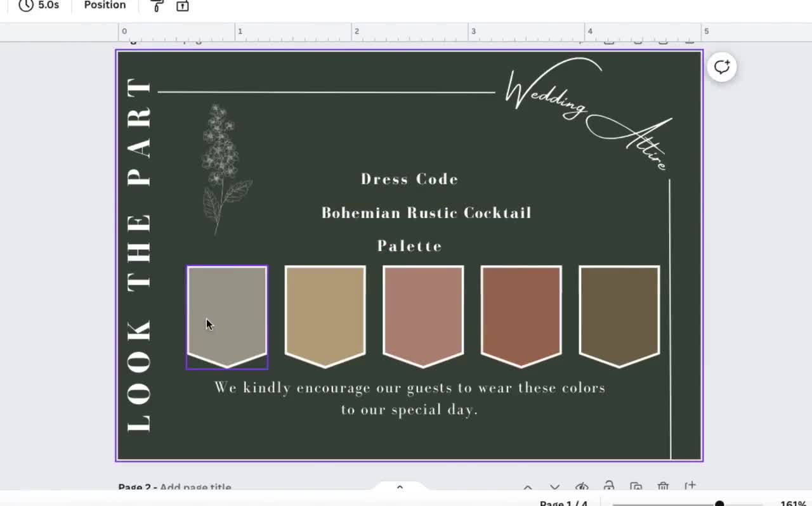812x506 pixels.
Task: Select the 'LOOK THE PART' vertical text
Action: (140, 255)
